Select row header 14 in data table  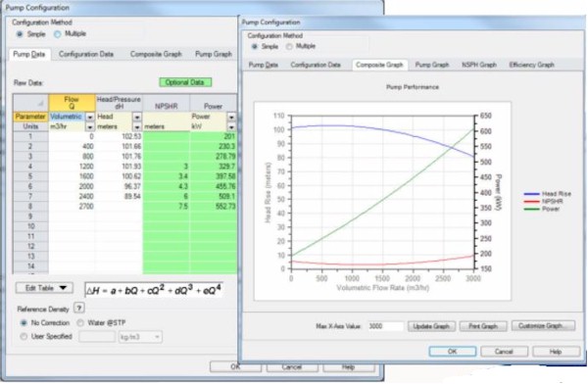point(30,266)
